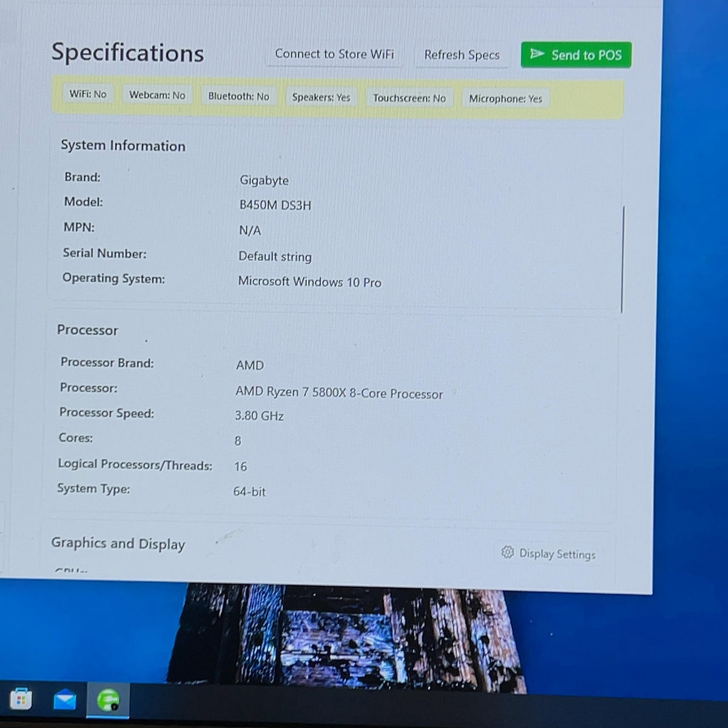Select the Processor Brand value AMD
The image size is (728, 728).
pyautogui.click(x=249, y=365)
